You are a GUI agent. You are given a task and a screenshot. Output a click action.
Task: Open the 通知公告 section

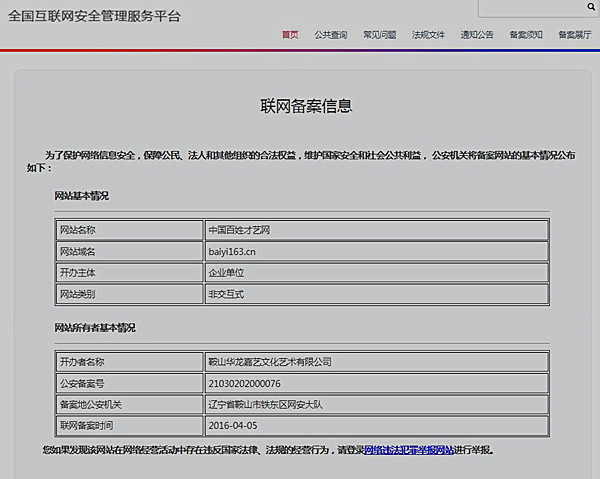tap(477, 35)
